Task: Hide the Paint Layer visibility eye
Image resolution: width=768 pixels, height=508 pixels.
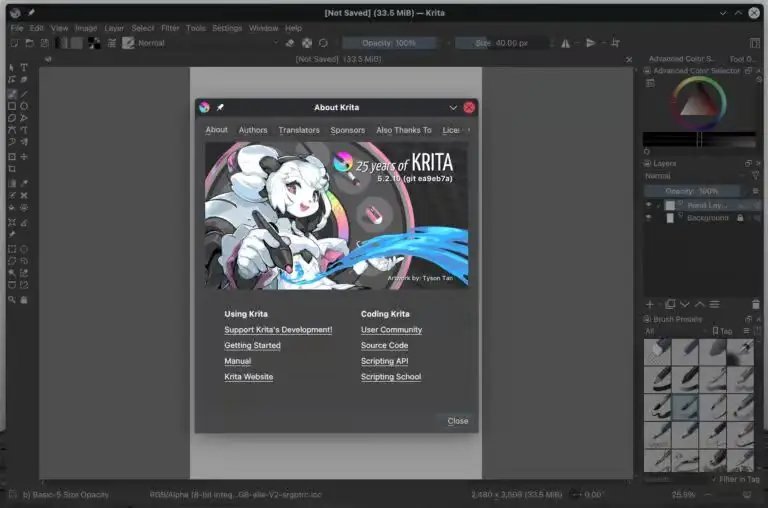Action: 648,205
